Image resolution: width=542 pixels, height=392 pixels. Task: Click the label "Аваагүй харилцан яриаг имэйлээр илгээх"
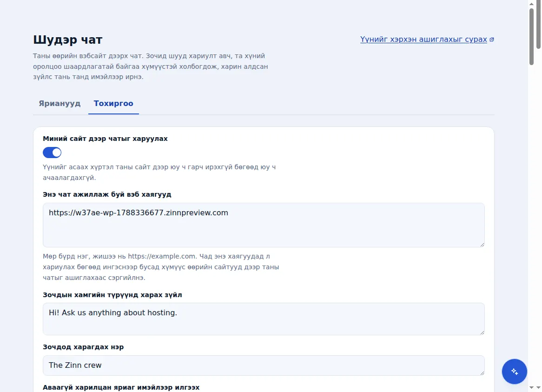point(121,387)
